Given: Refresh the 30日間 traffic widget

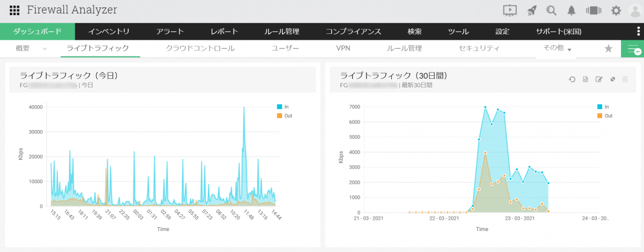Looking at the screenshot, I should [572, 80].
